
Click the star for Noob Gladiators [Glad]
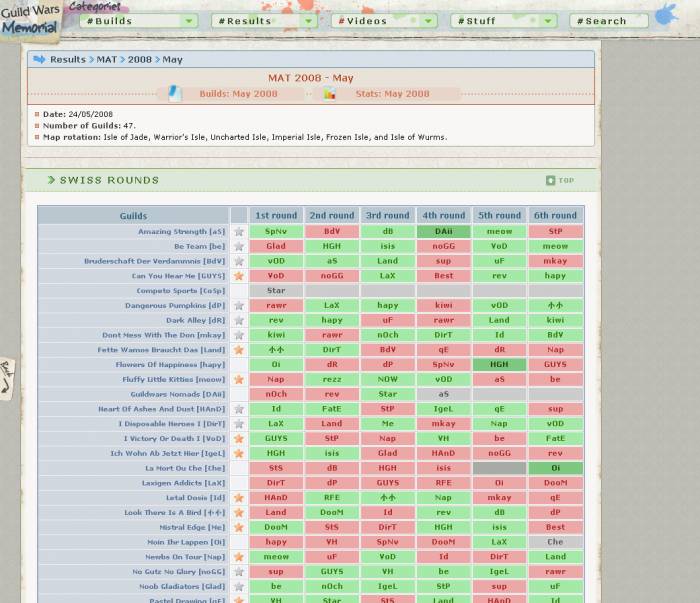pos(239,586)
